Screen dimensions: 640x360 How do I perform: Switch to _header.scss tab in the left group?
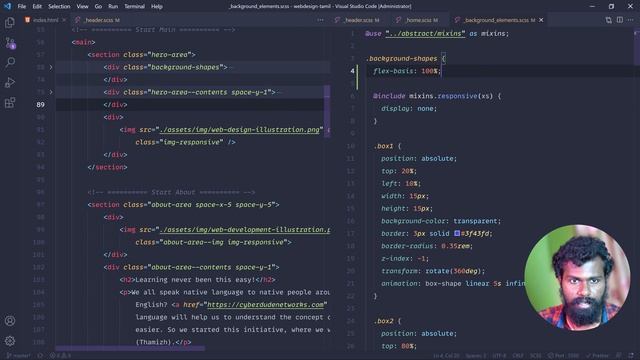coord(98,20)
